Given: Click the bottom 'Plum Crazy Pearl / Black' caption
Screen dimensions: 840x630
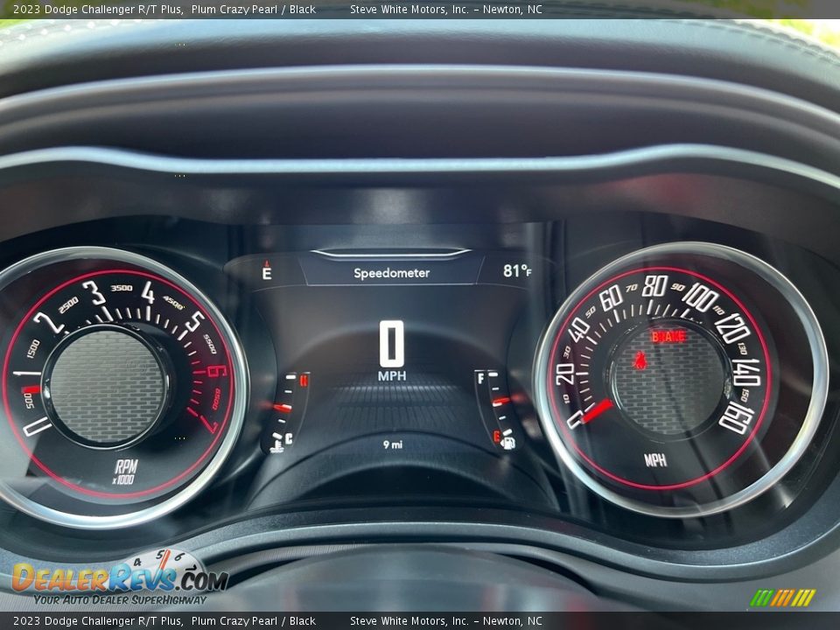Looking at the screenshot, I should point(254,621).
